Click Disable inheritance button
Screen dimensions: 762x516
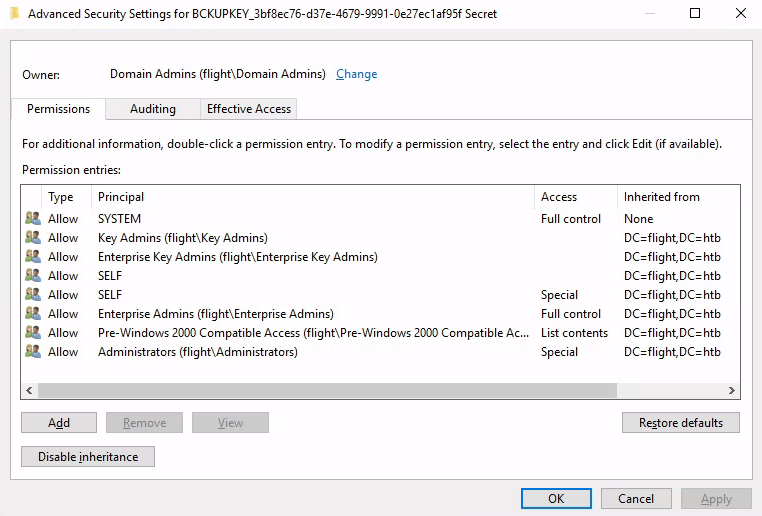pos(88,457)
